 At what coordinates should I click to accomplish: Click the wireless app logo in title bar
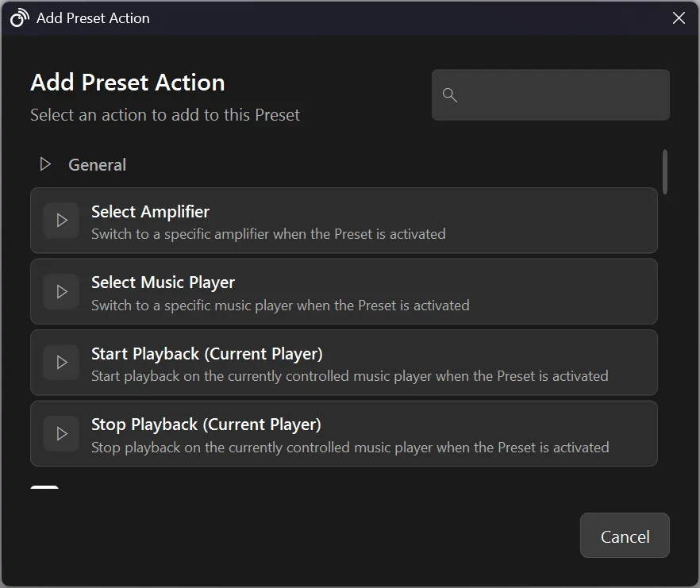point(19,17)
